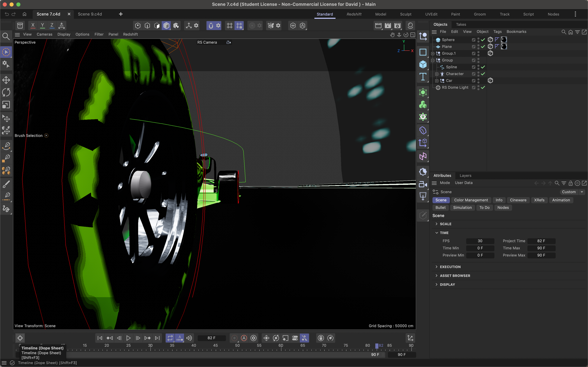This screenshot has height=367, width=588.
Task: Add a Cube primitive object
Action: (x=423, y=64)
